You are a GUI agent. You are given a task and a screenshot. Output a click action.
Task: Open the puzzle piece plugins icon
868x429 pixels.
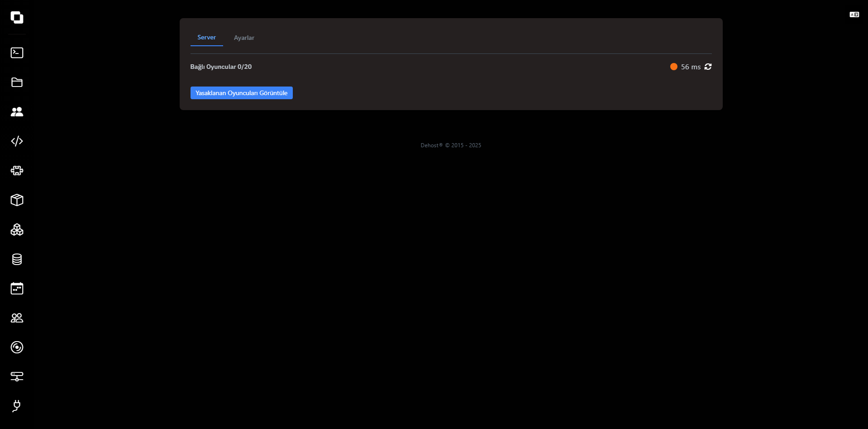click(17, 171)
